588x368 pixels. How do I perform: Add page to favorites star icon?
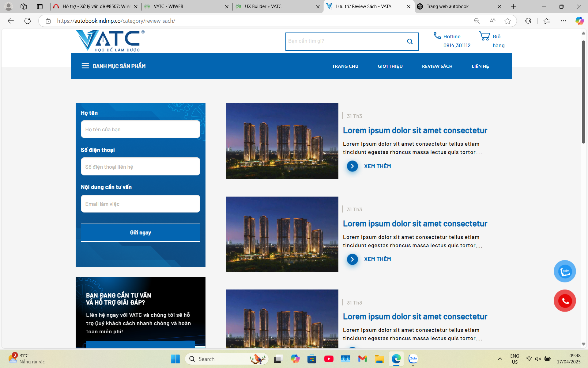tap(507, 21)
